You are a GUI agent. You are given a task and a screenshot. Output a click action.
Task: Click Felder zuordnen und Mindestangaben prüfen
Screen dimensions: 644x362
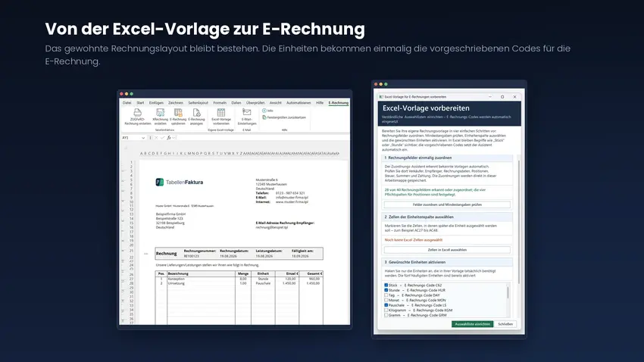coord(447,204)
